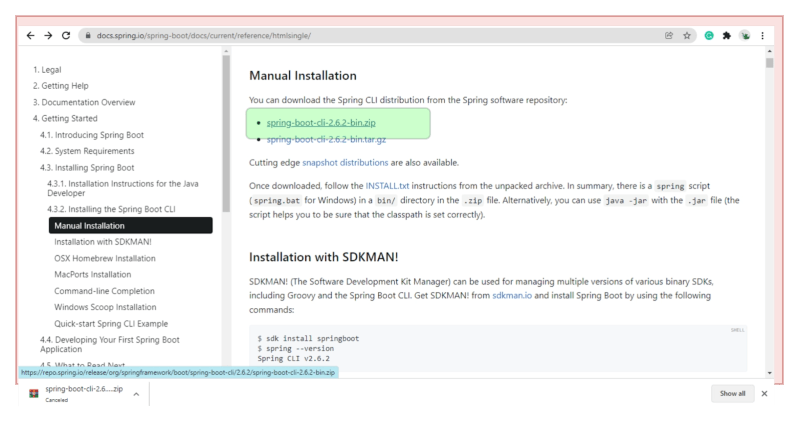Open 4.4. Developing Your First Spring Boot Application
799x431 pixels.
pos(110,344)
